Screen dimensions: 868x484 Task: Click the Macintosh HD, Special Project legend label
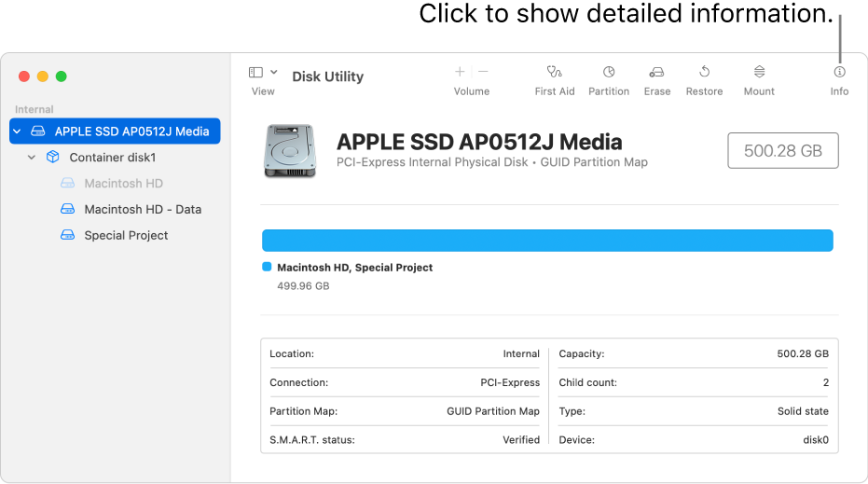click(x=355, y=268)
